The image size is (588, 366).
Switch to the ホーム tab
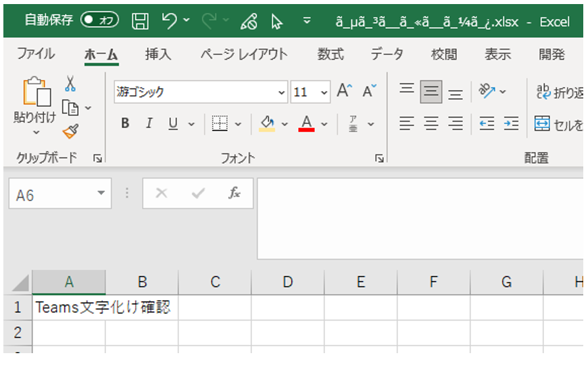(x=101, y=55)
